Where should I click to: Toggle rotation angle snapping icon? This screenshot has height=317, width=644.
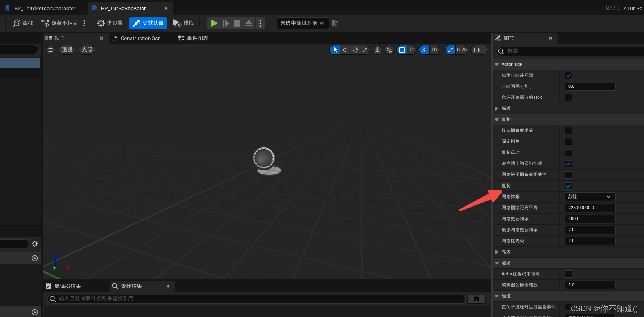(424, 50)
